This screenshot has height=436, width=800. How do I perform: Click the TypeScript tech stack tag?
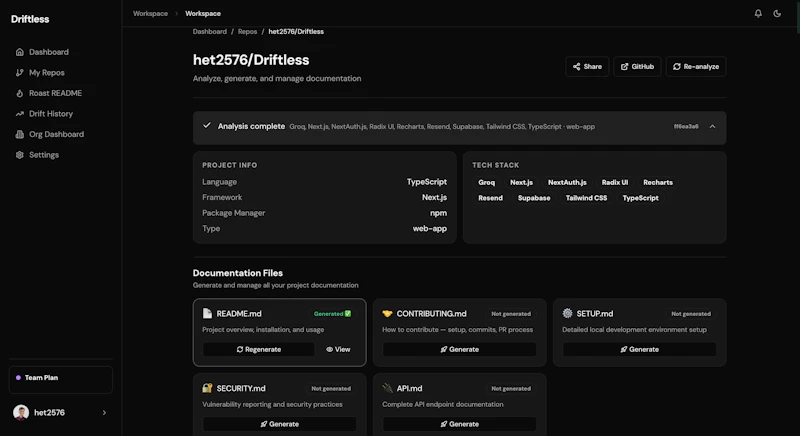tap(640, 198)
